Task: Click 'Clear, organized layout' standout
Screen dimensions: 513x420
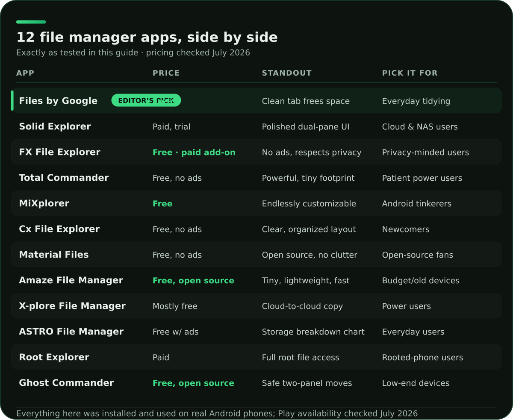Action: (x=309, y=229)
